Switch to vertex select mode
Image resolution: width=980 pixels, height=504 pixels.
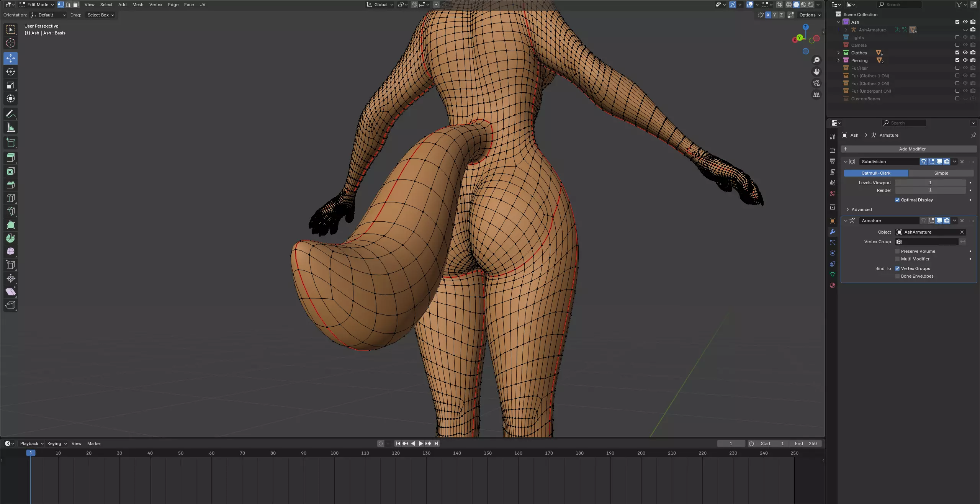(61, 5)
